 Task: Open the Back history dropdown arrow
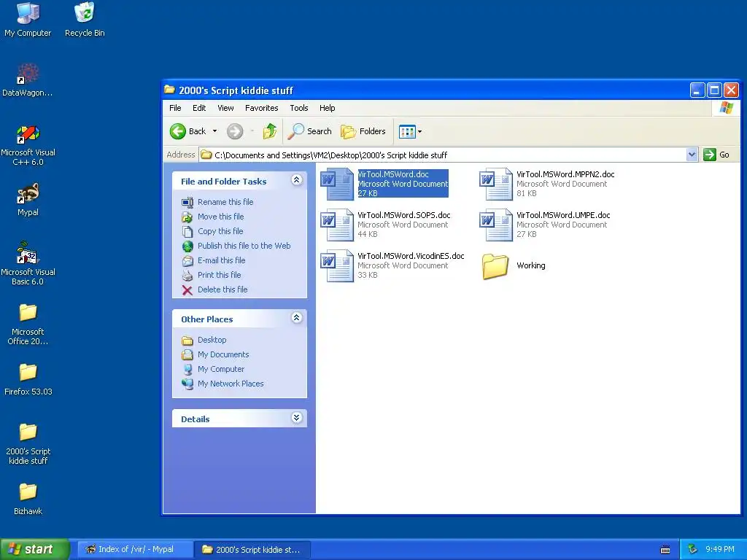pyautogui.click(x=215, y=131)
